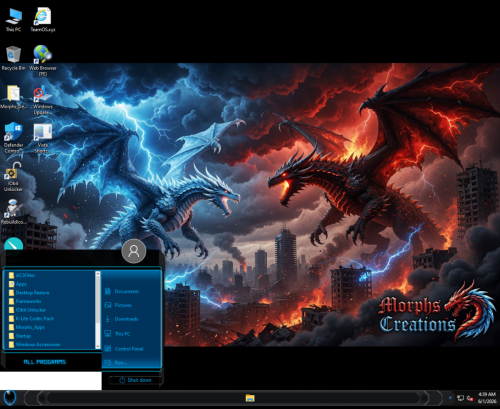Click the alien head Start button
The image size is (500, 409).
click(10, 398)
